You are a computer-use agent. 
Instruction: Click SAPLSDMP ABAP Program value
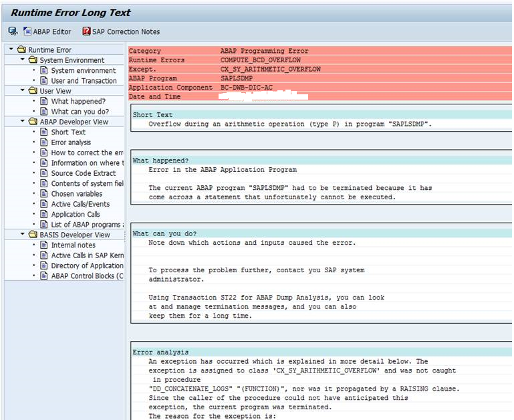coord(237,78)
